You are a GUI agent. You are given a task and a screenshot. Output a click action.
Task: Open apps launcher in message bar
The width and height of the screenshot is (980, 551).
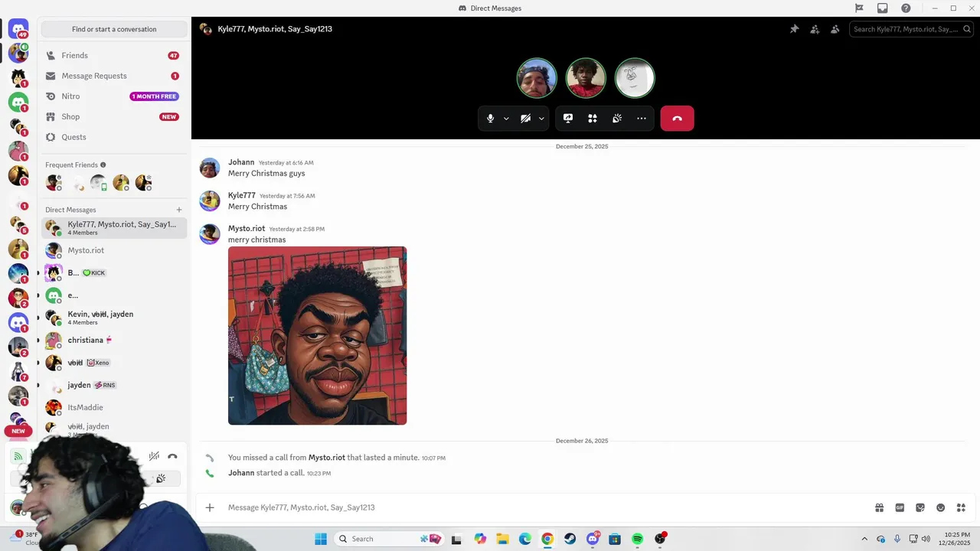[x=961, y=507]
